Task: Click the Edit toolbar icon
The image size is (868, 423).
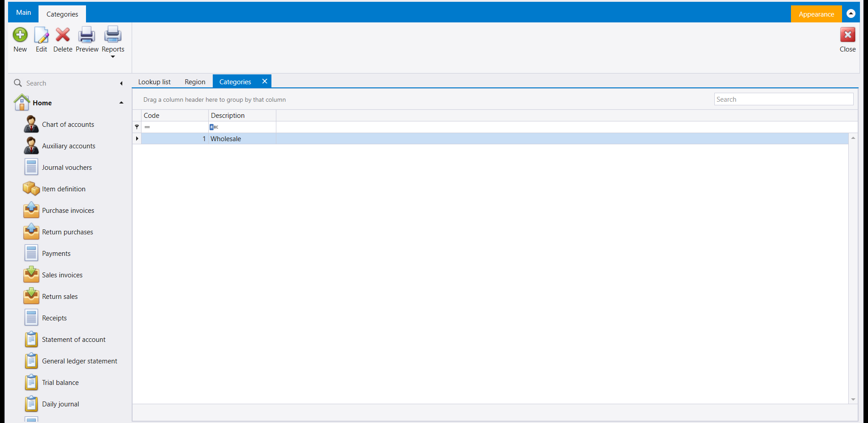Action: (x=41, y=35)
